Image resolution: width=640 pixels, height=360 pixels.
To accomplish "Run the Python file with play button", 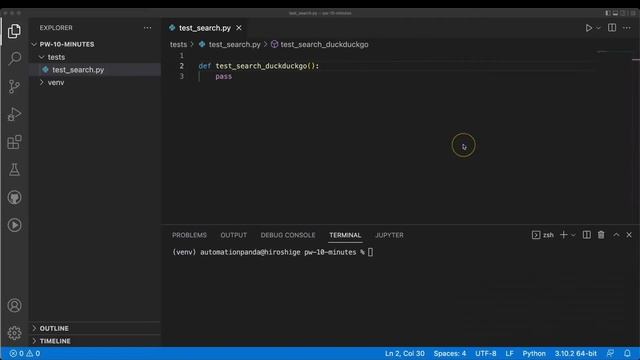I will tap(588, 28).
